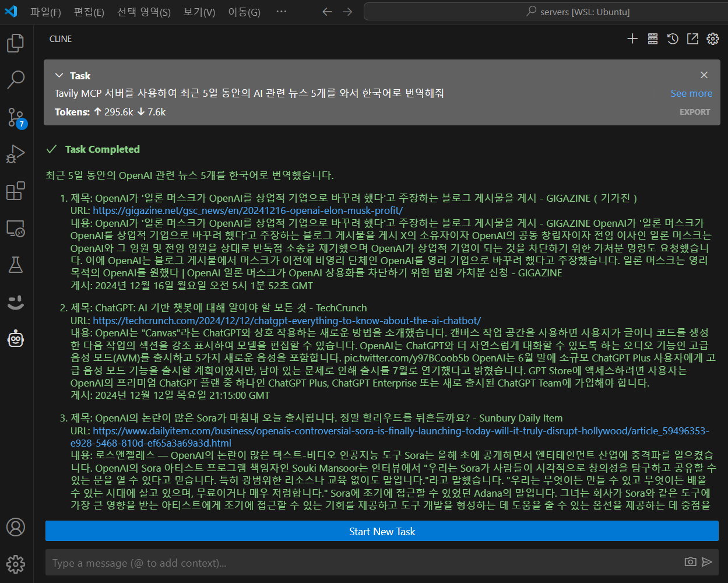Open the gigazine.net article URL
The image size is (728, 583).
coord(248,210)
